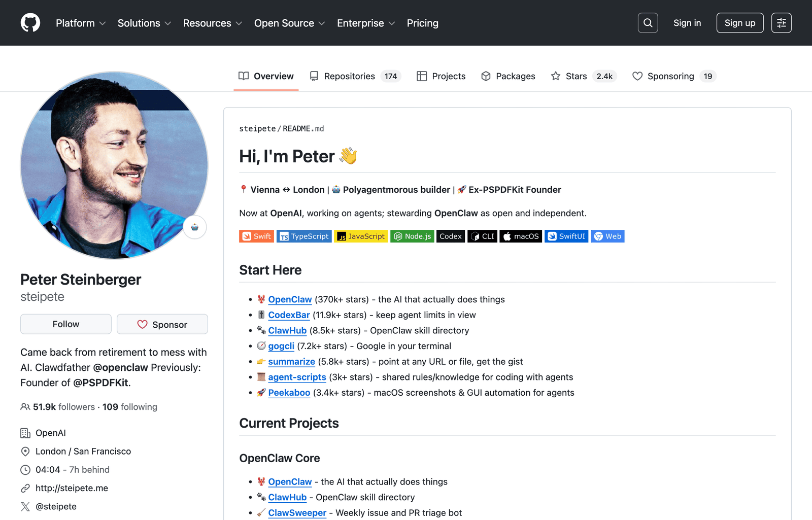Screen dimensions: 812x520
Task: Click the X logo beside @steipete
Action: (25, 506)
